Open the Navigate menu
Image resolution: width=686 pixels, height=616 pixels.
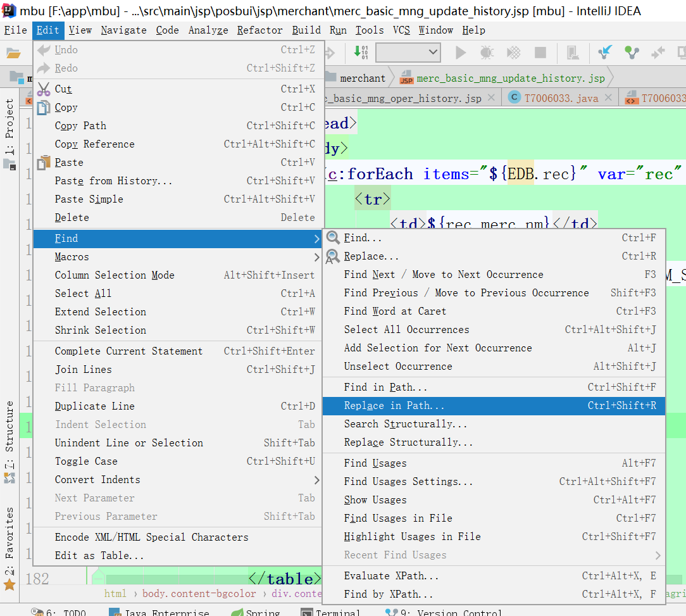[x=124, y=30]
